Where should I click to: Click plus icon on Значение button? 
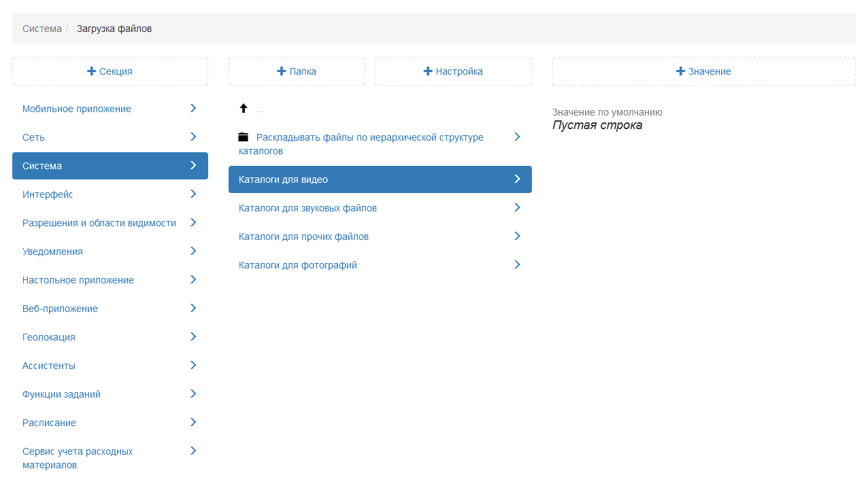(x=680, y=71)
